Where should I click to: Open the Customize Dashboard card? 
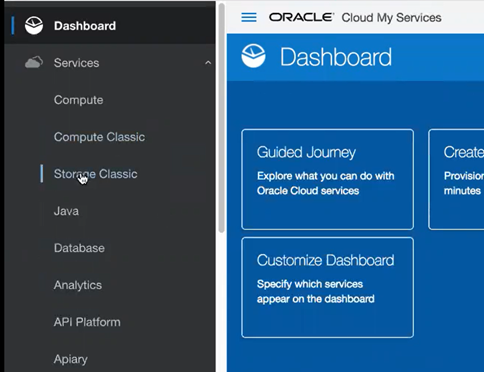(x=328, y=287)
